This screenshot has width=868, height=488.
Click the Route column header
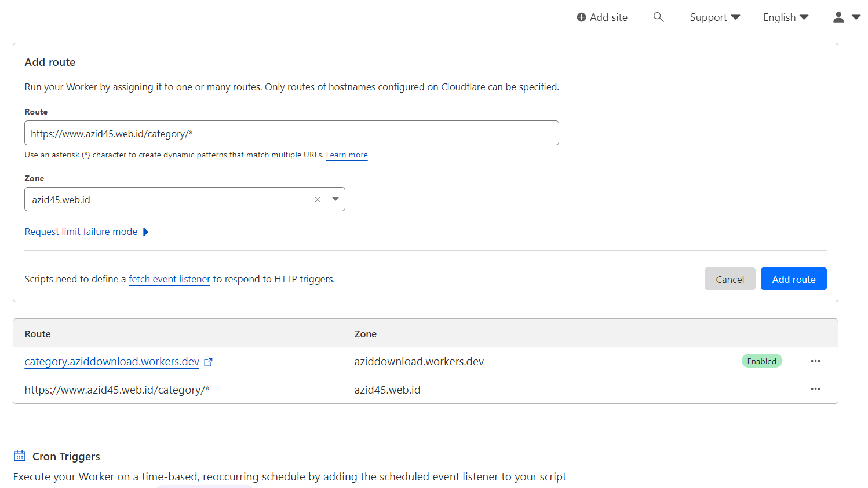pyautogui.click(x=38, y=334)
